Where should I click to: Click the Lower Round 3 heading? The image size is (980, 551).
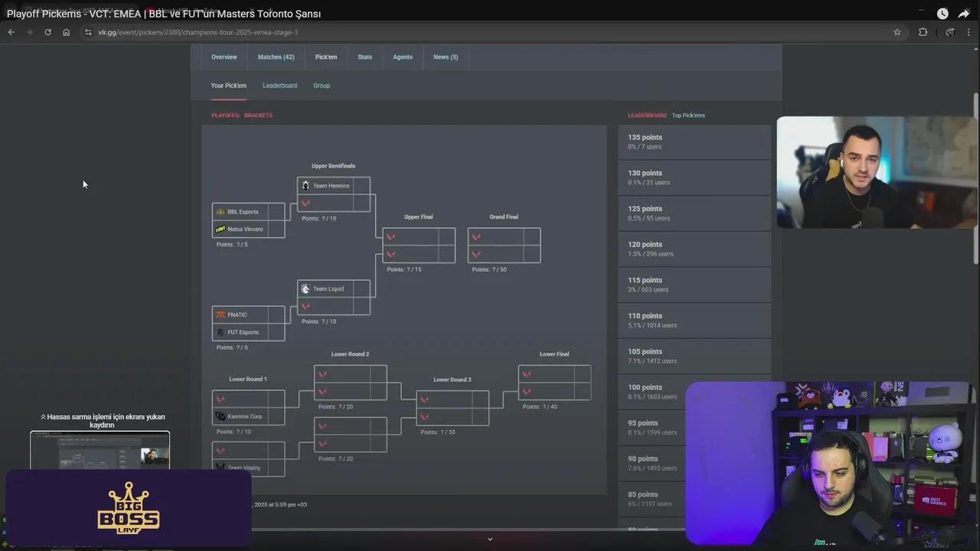[x=452, y=380]
